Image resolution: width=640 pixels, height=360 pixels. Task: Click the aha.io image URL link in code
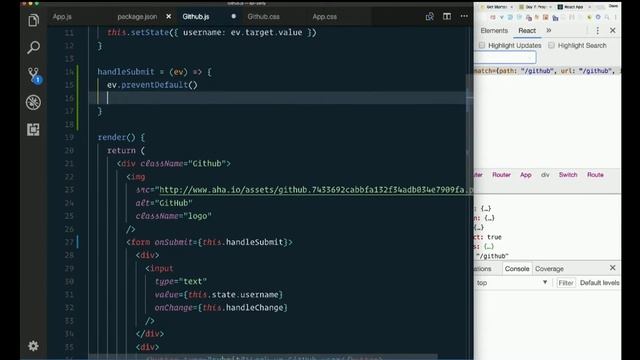[x=316, y=190]
